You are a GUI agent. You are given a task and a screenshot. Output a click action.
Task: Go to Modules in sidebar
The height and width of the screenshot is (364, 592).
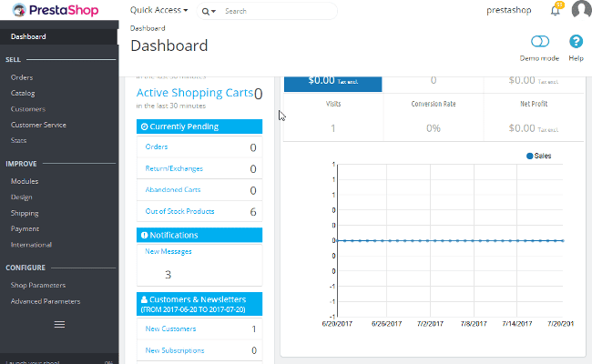point(25,181)
